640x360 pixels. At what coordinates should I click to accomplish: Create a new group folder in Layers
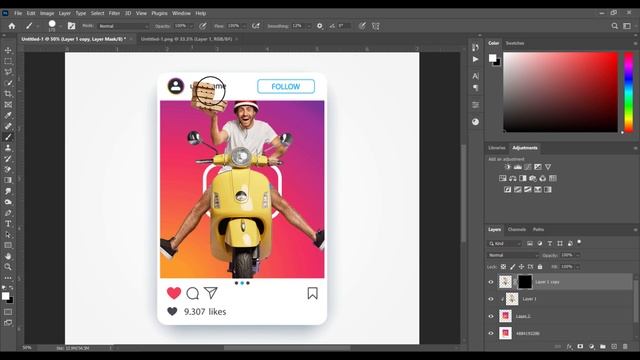click(x=603, y=347)
